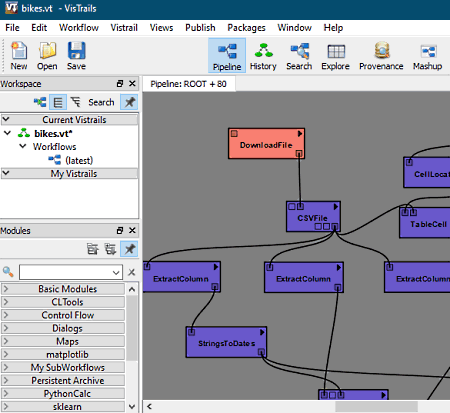Open the module search combo box dropdown

coord(116,272)
